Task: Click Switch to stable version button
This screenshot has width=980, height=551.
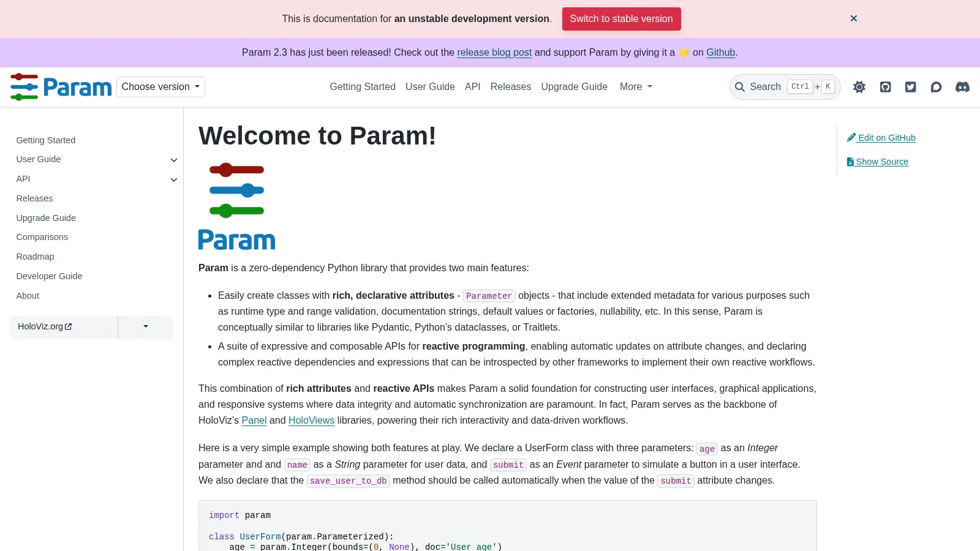Action: [621, 19]
